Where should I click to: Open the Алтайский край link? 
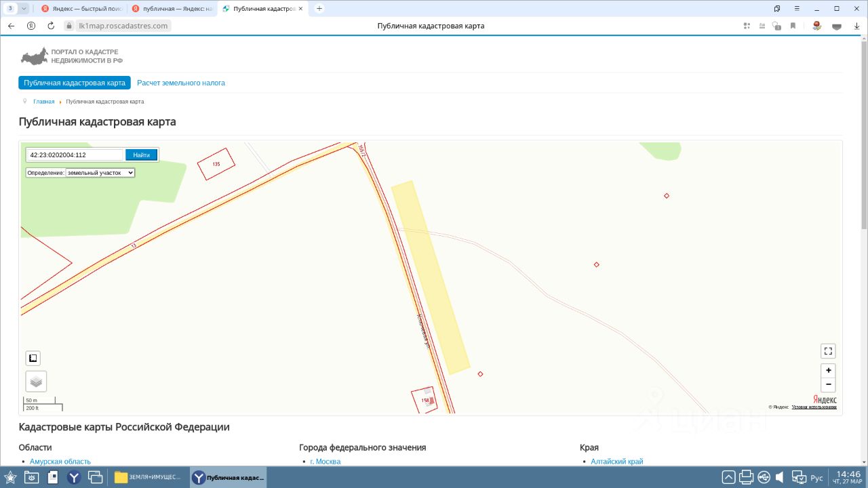617,462
